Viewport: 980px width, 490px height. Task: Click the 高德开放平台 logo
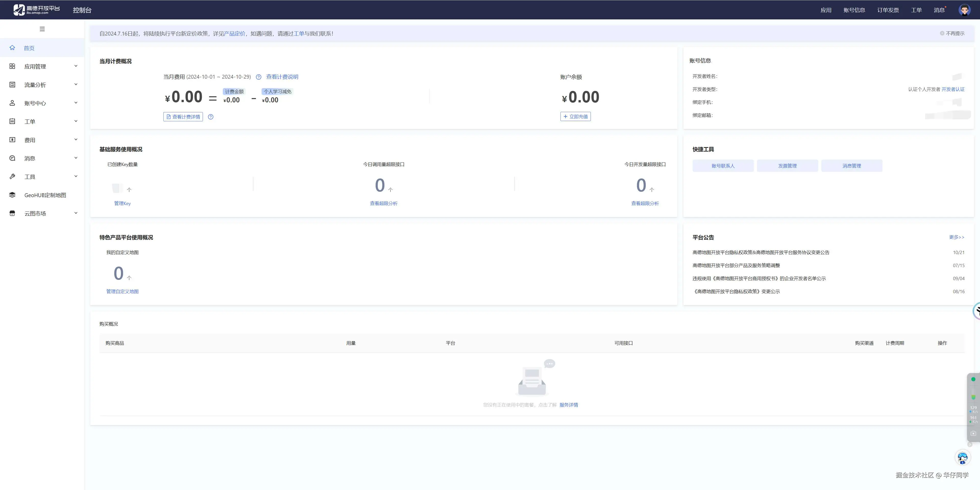36,10
